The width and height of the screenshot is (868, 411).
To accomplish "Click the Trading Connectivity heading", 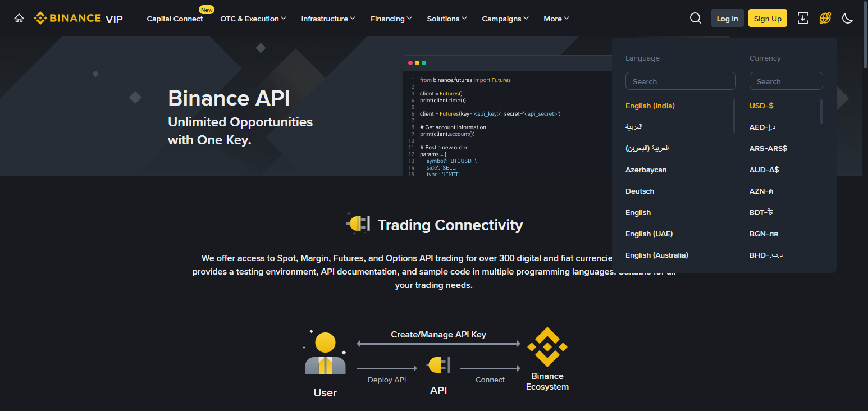I will [x=450, y=225].
